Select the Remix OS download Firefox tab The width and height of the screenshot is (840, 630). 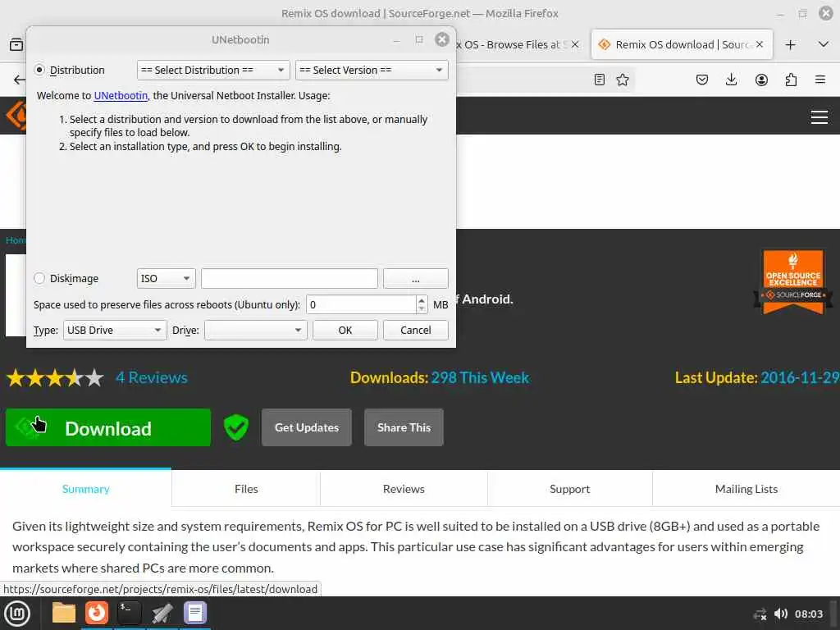(x=682, y=44)
